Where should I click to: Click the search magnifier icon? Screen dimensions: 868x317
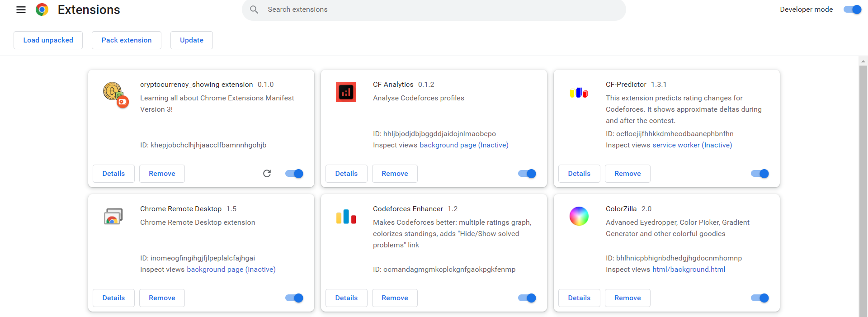tap(254, 9)
